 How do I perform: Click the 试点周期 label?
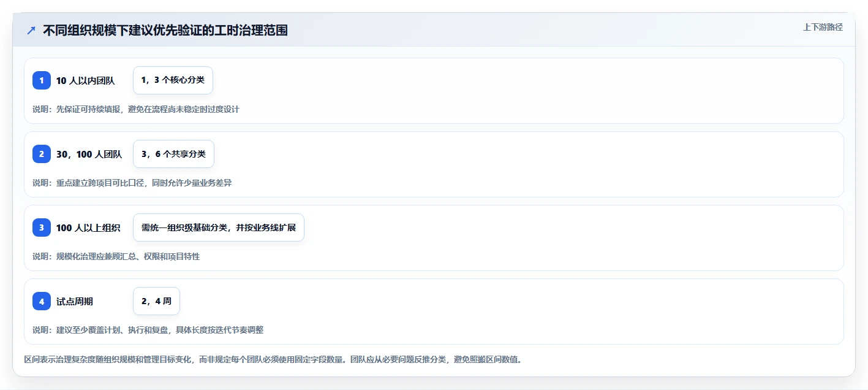point(75,301)
